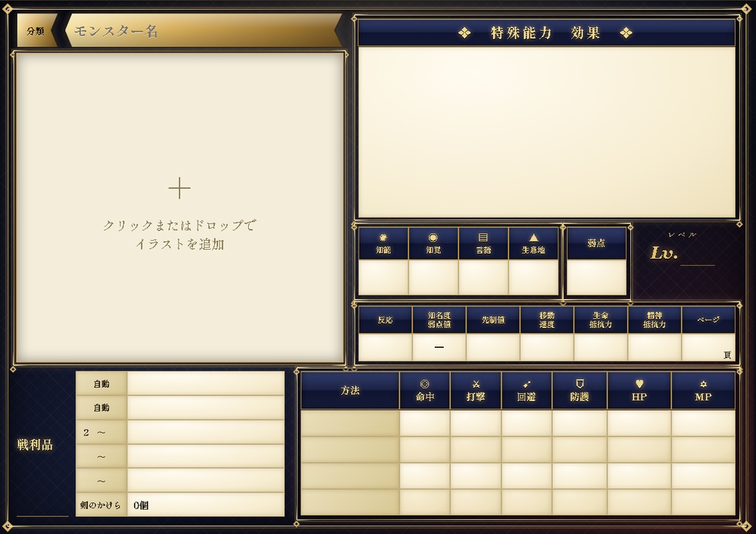756x534 pixels.
Task: Click the 特殊能力 効果 header bar
Action: tap(547, 32)
